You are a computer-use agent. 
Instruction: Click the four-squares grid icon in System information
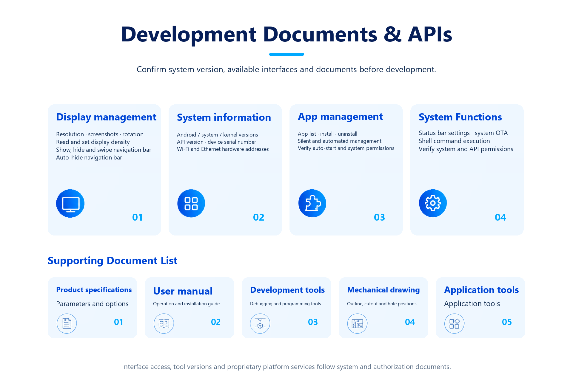[191, 203]
